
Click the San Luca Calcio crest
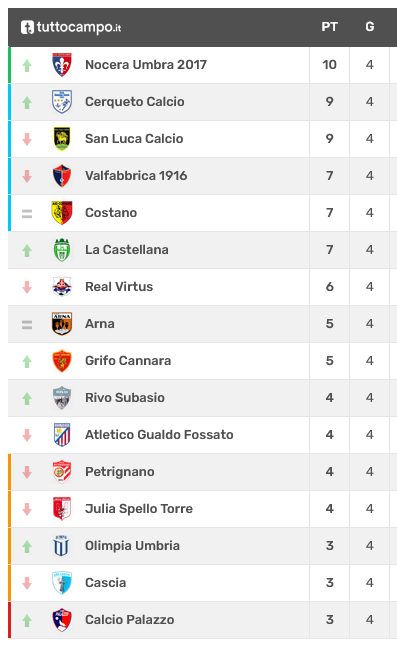(x=62, y=139)
